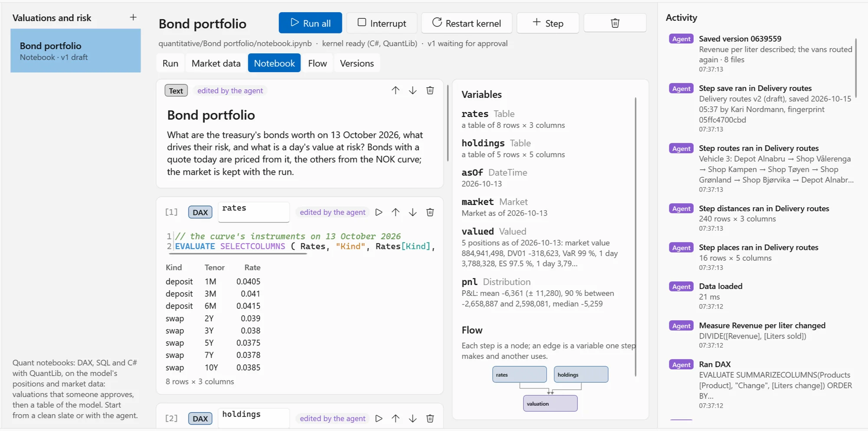Click the DAX language badge of holdings cell
This screenshot has width=868, height=431.
click(x=200, y=419)
